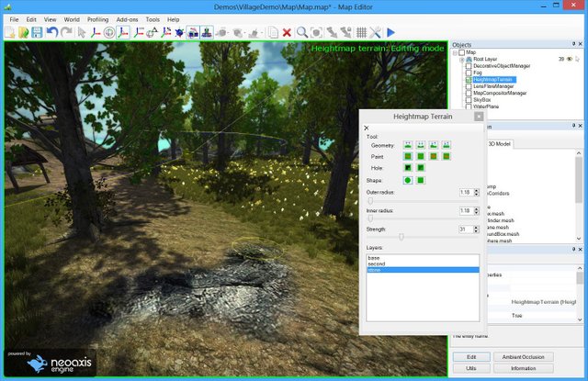
Task: Toggle Root Layer visibility eye icon
Action: click(570, 59)
